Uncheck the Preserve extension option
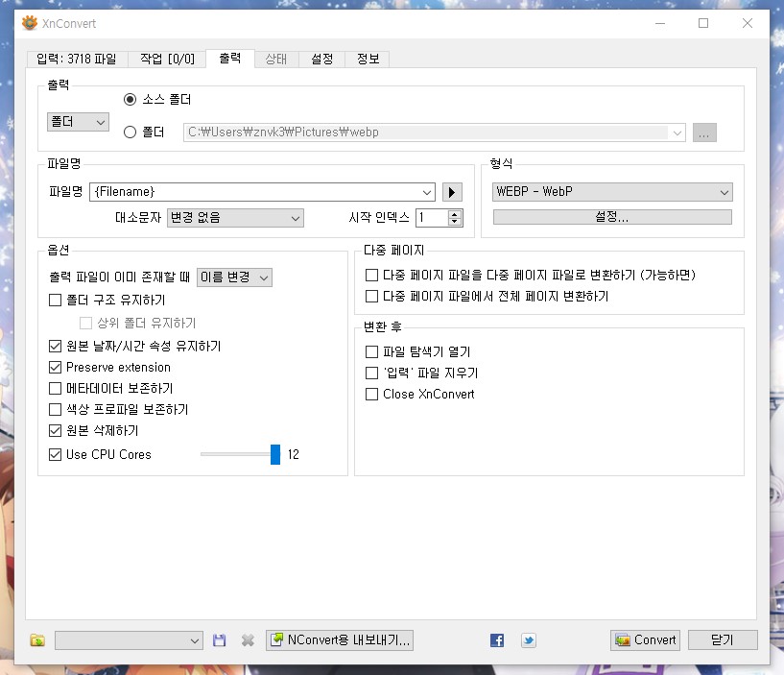This screenshot has width=784, height=675. [55, 368]
